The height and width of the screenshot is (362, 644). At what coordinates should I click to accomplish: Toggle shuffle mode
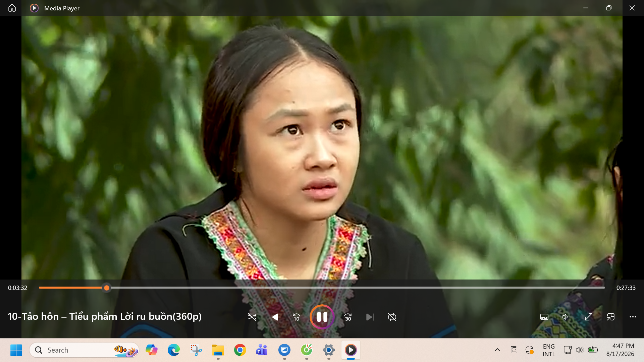252,317
